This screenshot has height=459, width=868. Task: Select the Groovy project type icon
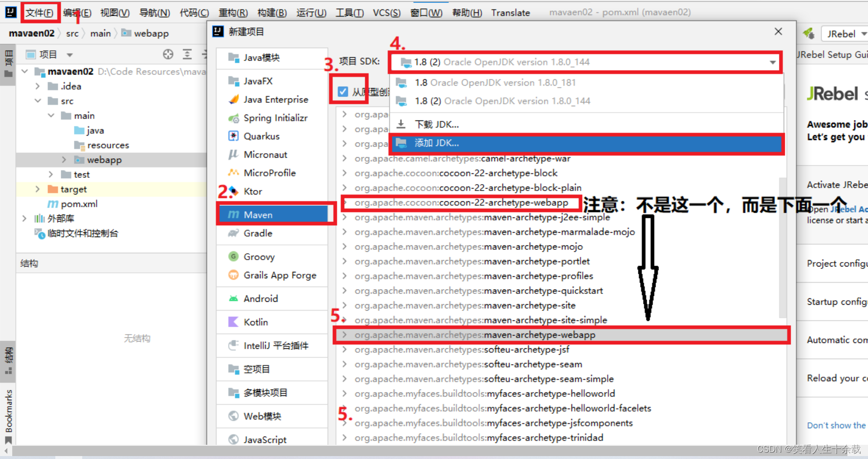[x=234, y=257]
